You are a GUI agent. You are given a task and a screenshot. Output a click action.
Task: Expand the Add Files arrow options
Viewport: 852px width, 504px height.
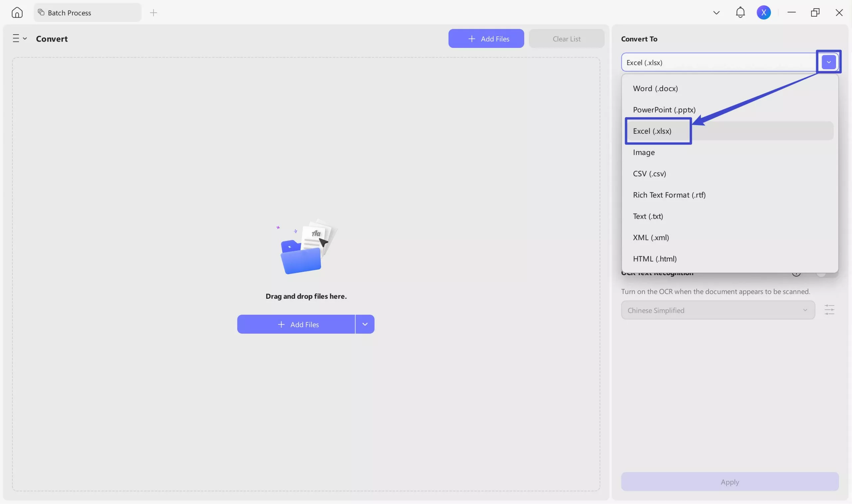tap(365, 324)
